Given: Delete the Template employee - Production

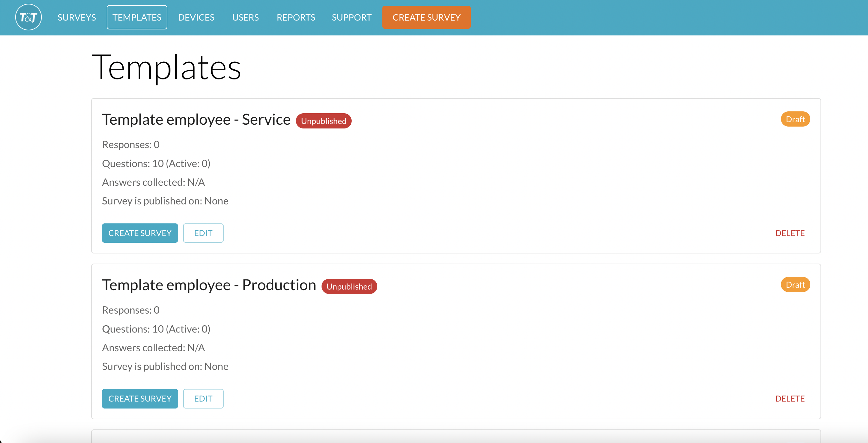Looking at the screenshot, I should 789,399.
